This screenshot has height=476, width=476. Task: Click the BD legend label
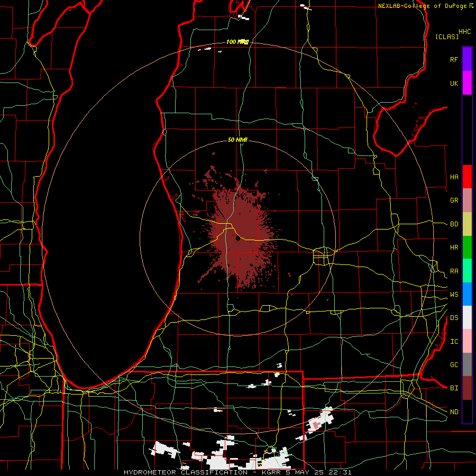pos(454,224)
